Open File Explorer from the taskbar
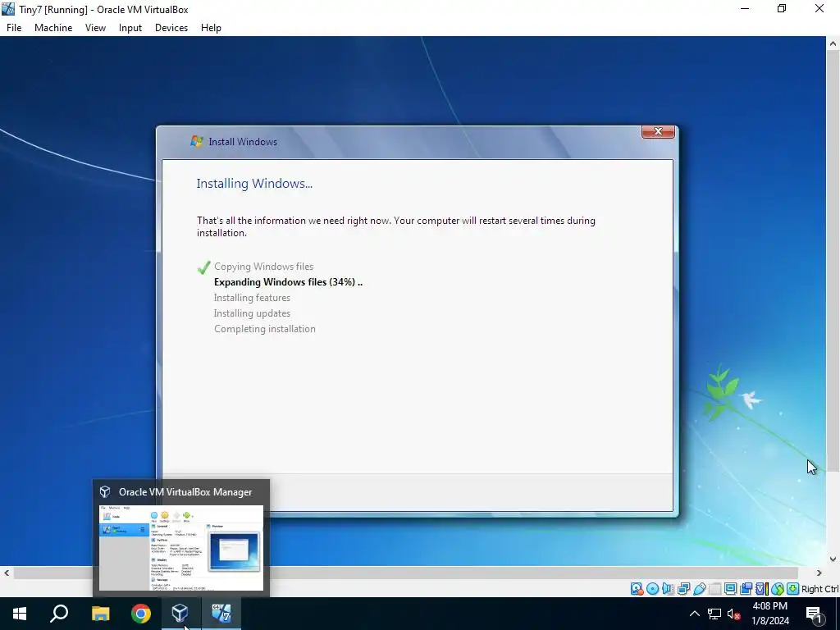 100,614
